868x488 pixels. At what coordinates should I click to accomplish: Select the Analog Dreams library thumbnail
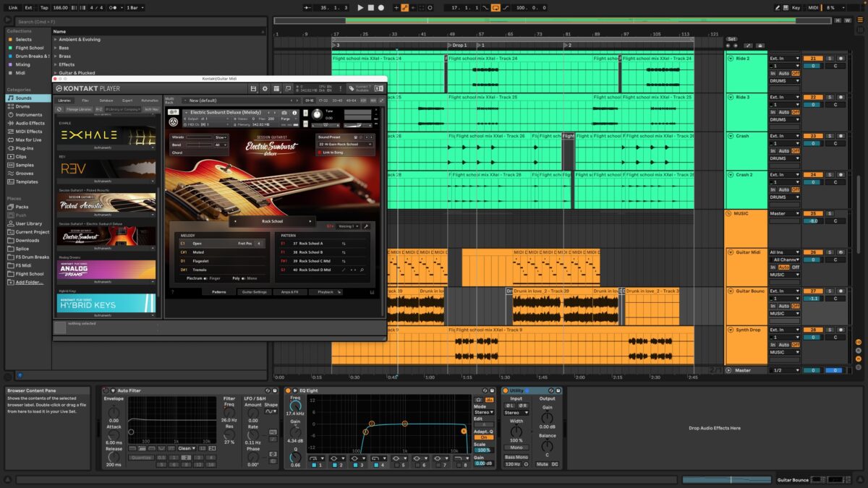pyautogui.click(x=107, y=270)
